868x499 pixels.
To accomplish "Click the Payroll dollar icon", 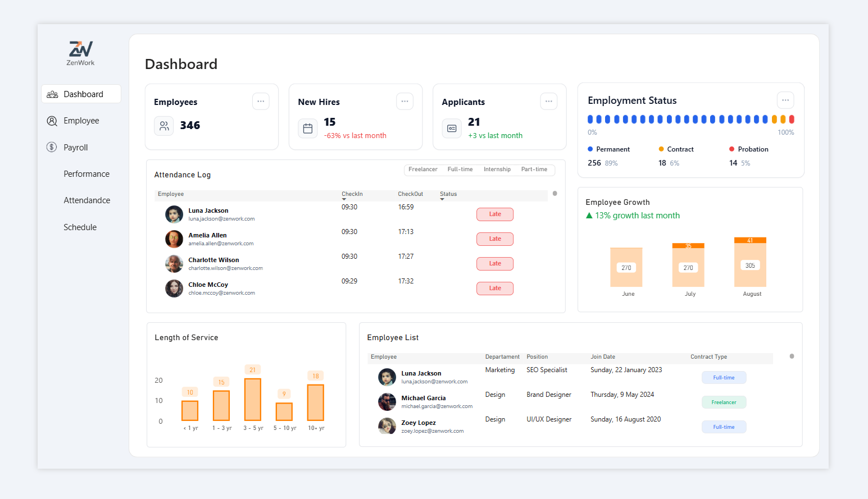I will point(52,147).
